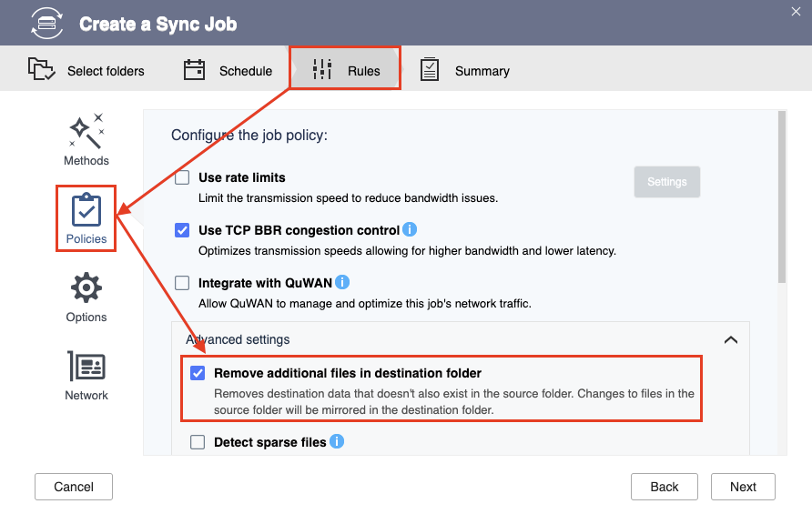Image resolution: width=812 pixels, height=514 pixels.
Task: Click info icon beside Detect sparse files
Action: [x=337, y=441]
